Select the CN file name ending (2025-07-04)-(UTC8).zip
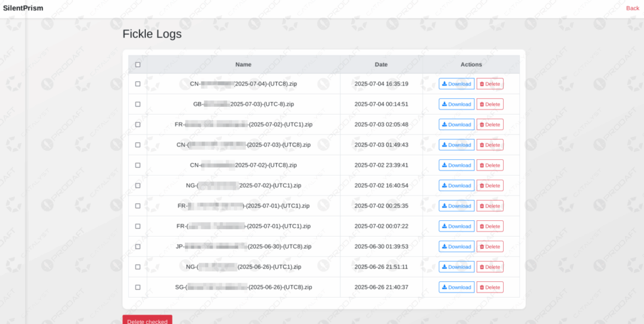The width and height of the screenshot is (644, 324). click(243, 84)
